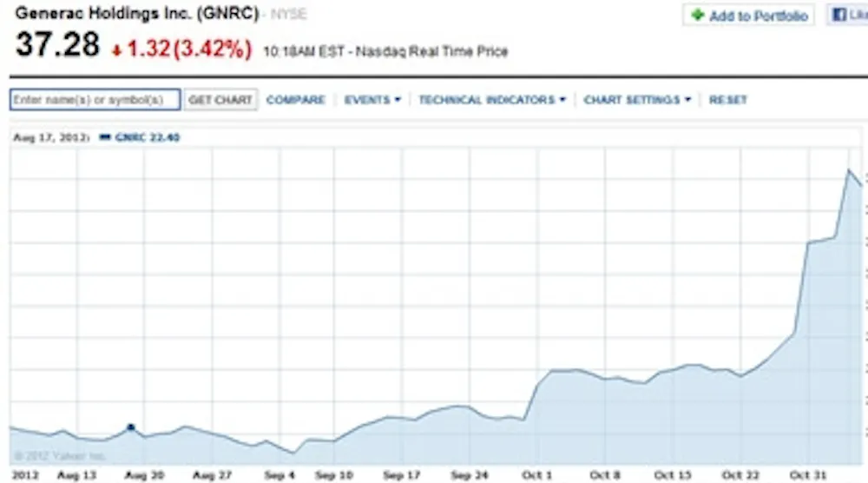
Task: Click the Sep 10 axis label
Action: (334, 475)
